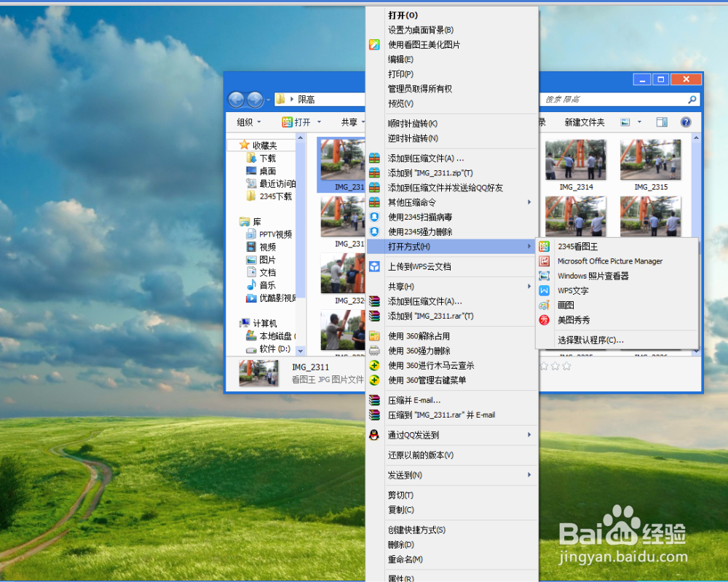Click 预览(V) in context menu

400,103
